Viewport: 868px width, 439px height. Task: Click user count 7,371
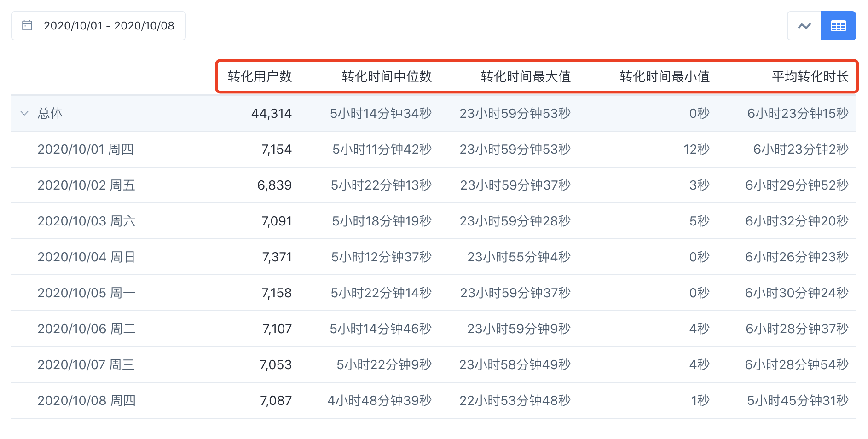277,257
